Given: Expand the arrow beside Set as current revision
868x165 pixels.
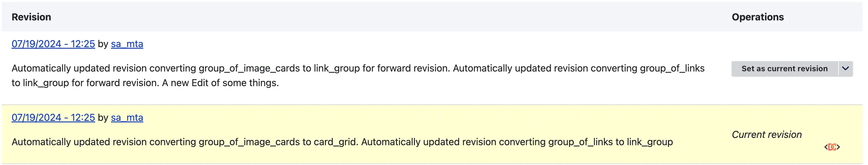Looking at the screenshot, I should (x=846, y=68).
